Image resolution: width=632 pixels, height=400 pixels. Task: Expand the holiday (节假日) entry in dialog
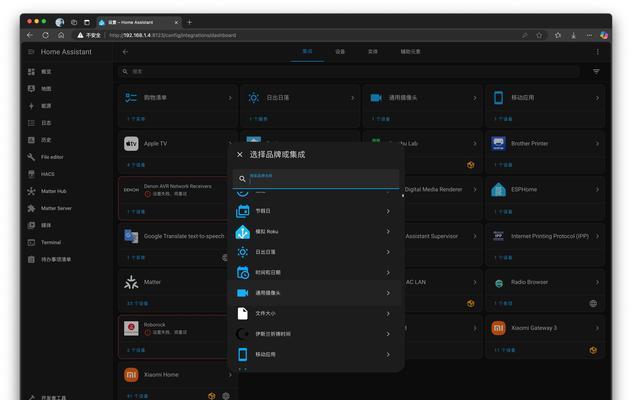(x=316, y=211)
